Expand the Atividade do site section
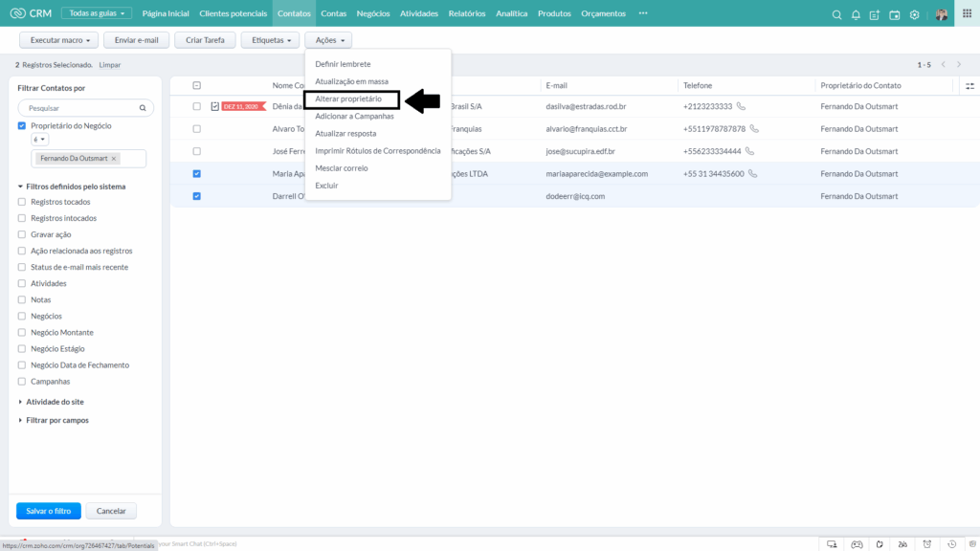 point(55,402)
